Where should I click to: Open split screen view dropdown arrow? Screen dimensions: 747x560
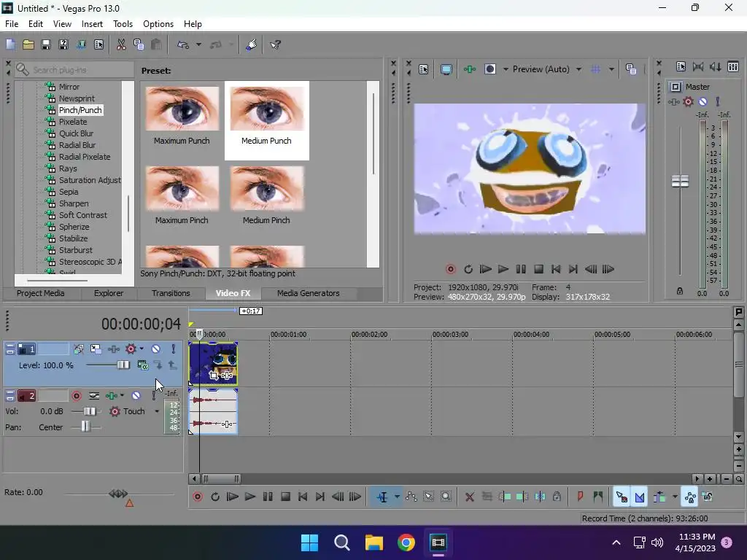[x=506, y=69]
